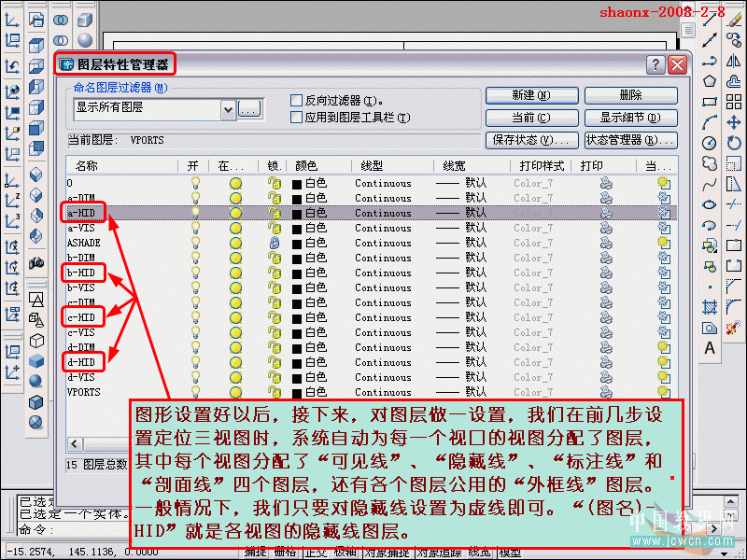The height and width of the screenshot is (560, 747).
Task: Select the Circle tool
Action: click(x=710, y=143)
